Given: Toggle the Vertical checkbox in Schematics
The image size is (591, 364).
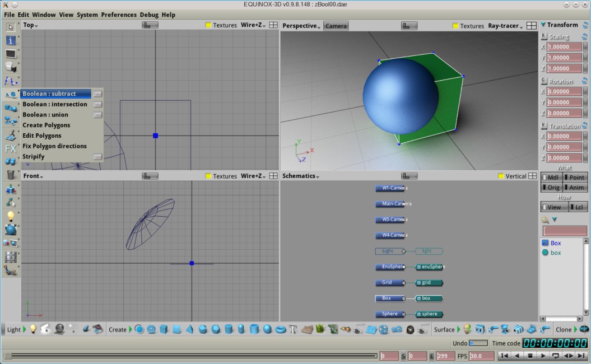Looking at the screenshot, I should coord(501,176).
